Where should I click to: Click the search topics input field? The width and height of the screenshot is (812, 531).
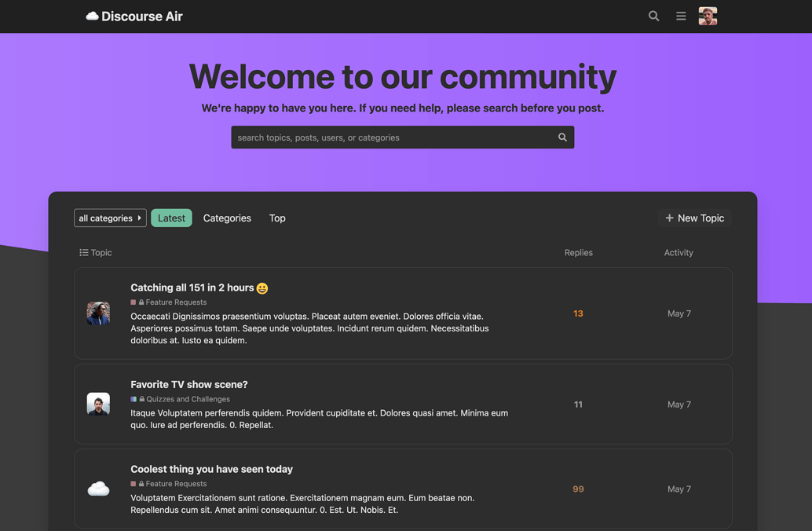click(x=393, y=137)
